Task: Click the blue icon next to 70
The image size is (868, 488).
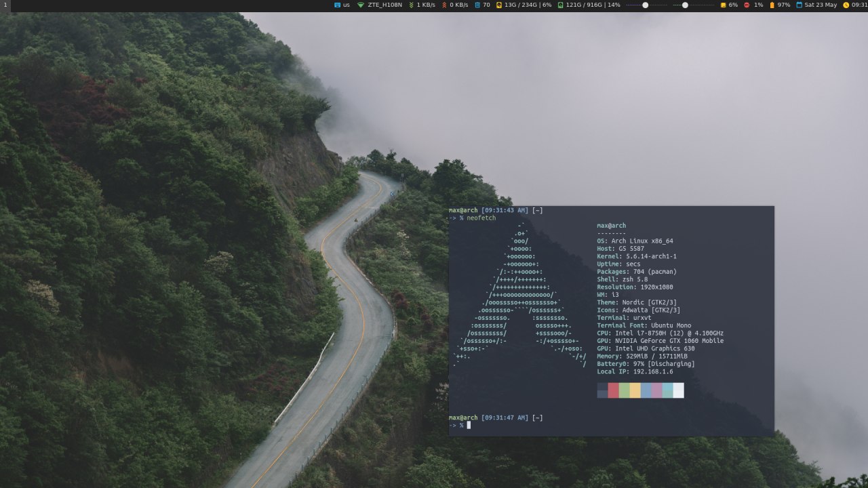Action: (477, 5)
